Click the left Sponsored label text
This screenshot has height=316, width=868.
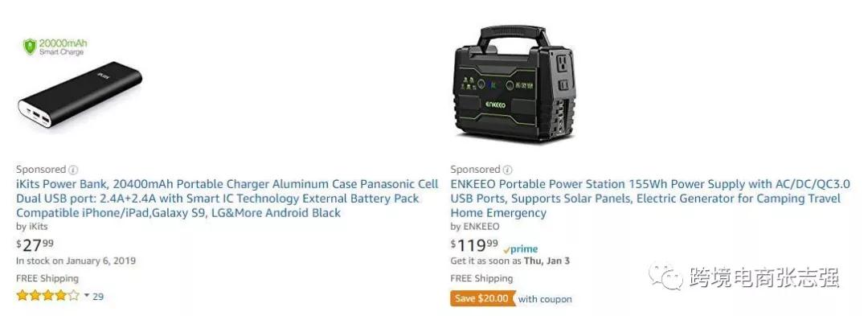click(x=41, y=170)
